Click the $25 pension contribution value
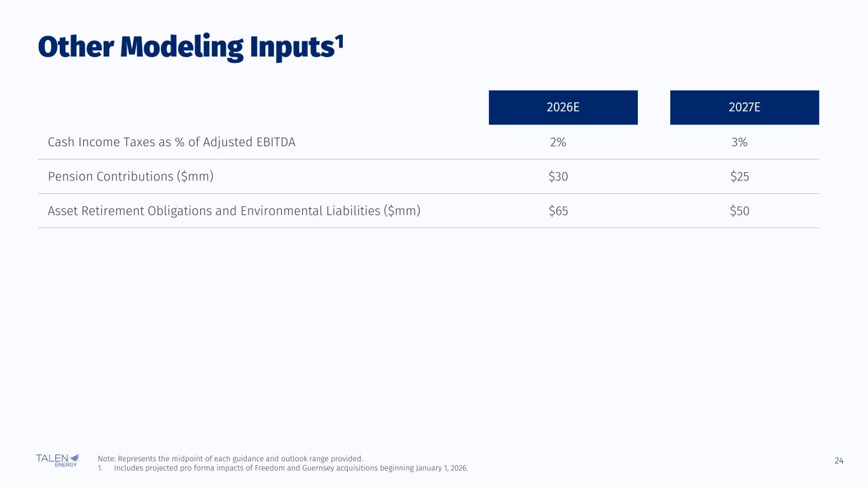Screen dimensions: 868x488 (740, 177)
